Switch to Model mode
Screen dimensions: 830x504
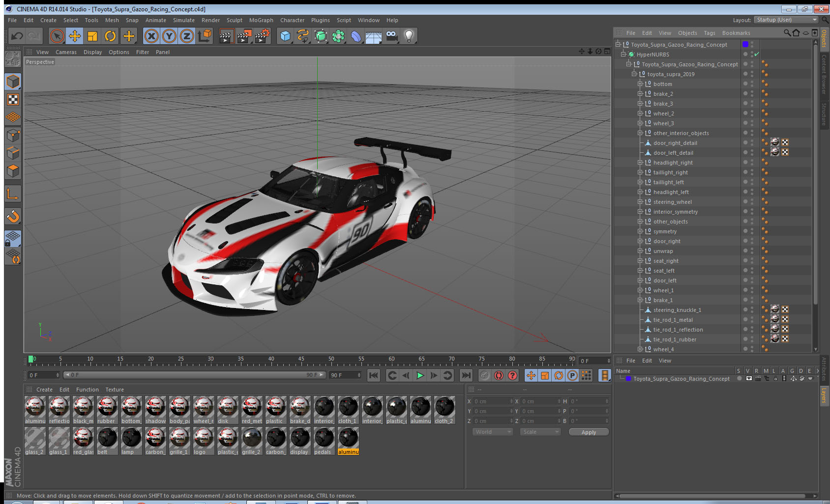pos(13,82)
